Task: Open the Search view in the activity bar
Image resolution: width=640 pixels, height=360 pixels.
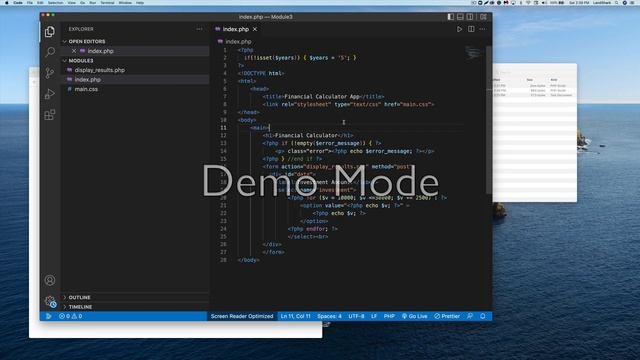Action: [x=50, y=52]
